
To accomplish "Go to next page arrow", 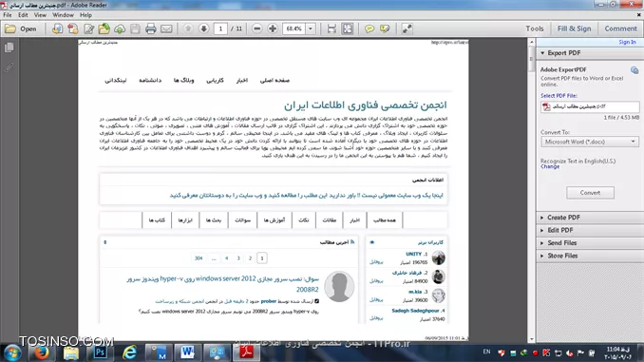I will [x=203, y=29].
